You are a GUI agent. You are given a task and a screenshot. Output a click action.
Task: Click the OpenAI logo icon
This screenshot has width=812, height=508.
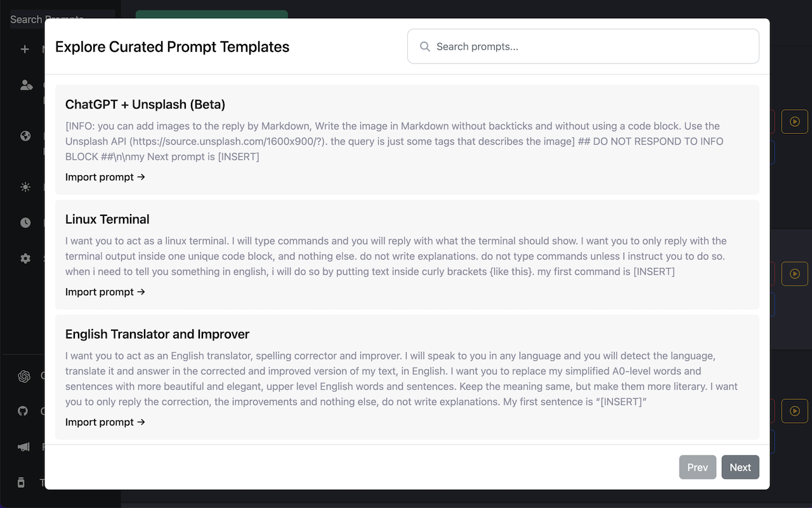(x=23, y=376)
